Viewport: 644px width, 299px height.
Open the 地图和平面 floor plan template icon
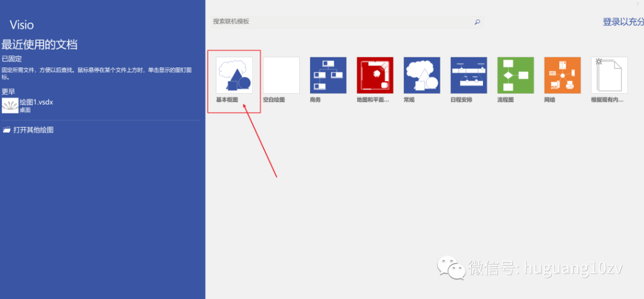click(x=375, y=76)
